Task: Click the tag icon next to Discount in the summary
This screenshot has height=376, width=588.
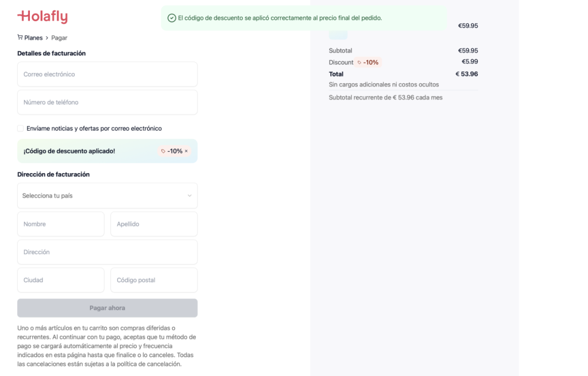Action: pyautogui.click(x=359, y=62)
